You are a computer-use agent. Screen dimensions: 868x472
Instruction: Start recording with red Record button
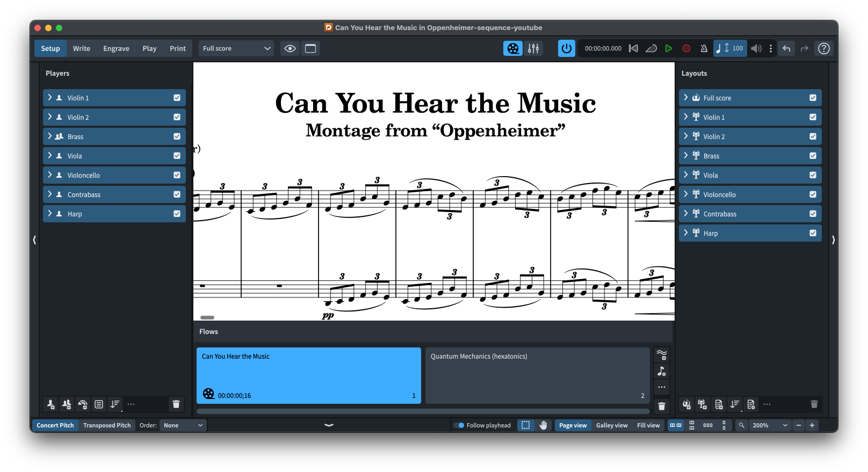tap(686, 48)
